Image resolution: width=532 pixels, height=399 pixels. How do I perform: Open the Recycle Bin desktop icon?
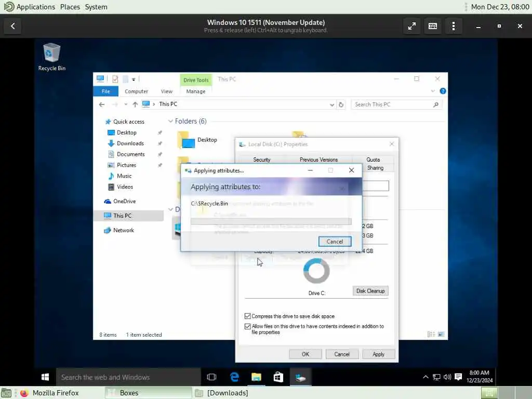[51, 57]
